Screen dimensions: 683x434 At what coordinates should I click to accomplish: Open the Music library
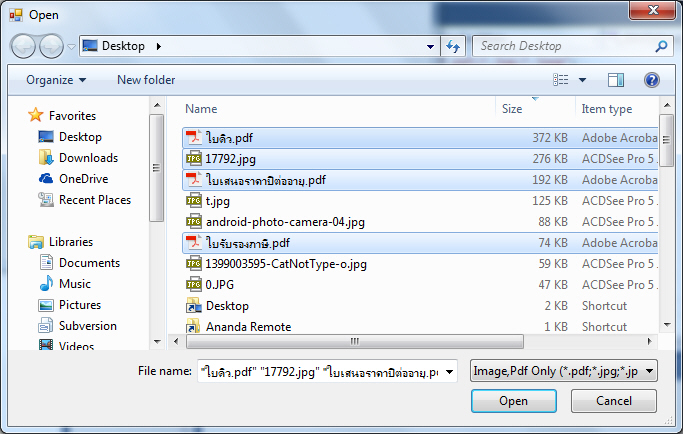[x=74, y=284]
